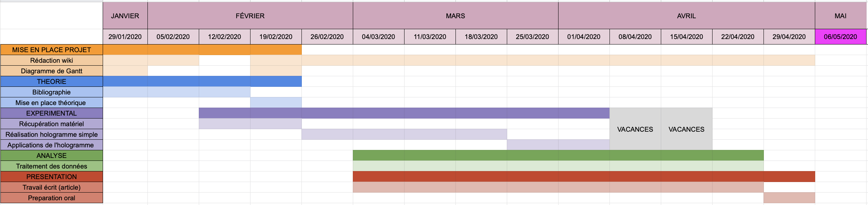
Task: Click the THEORIE category header cell
Action: pos(51,81)
